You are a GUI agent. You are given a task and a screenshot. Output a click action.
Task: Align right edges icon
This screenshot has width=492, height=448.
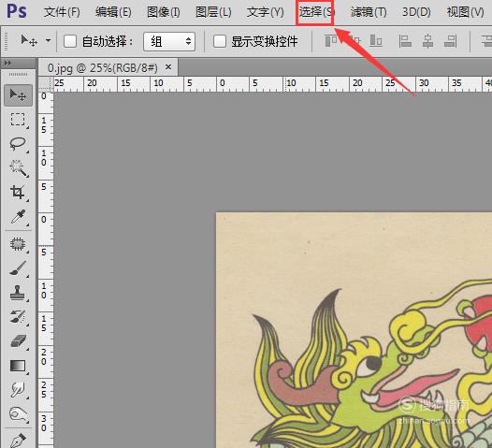[x=451, y=41]
